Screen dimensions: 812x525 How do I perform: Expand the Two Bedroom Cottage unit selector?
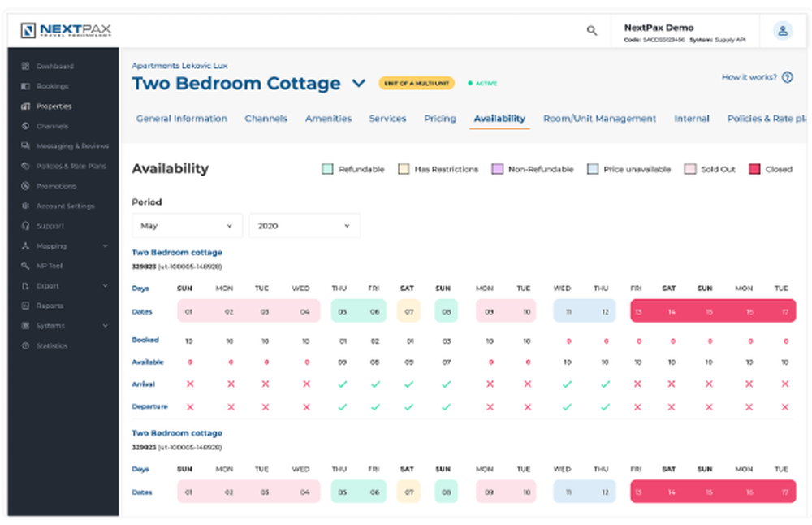pyautogui.click(x=358, y=84)
